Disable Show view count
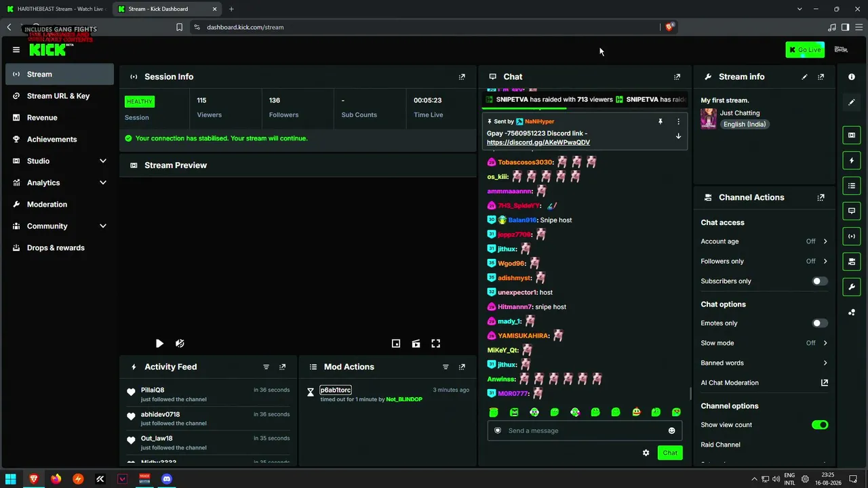This screenshot has width=868, height=488. [x=820, y=425]
